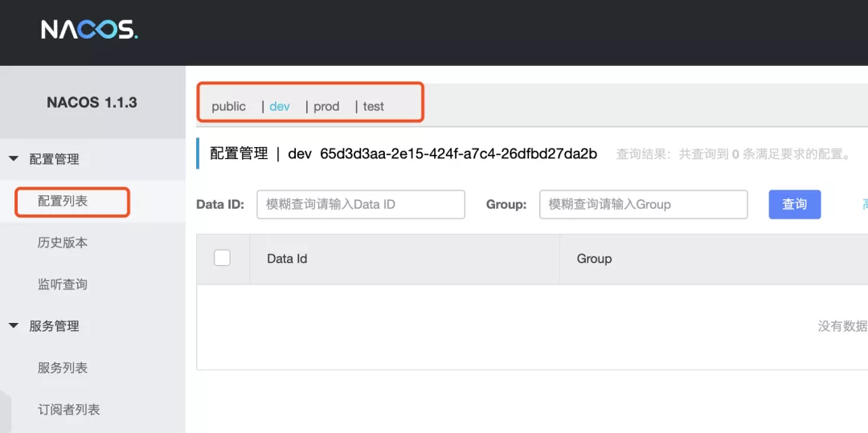Collapse the 配置管理 menu arrow
This screenshot has width=868, height=433.
tap(14, 159)
